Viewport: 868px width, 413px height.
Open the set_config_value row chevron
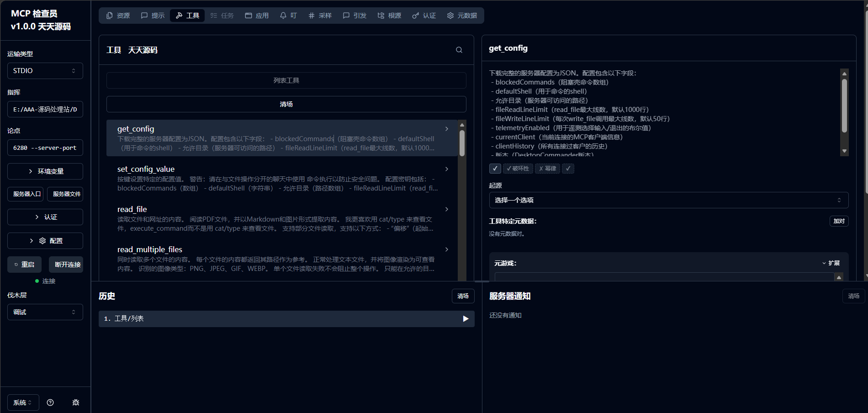446,169
